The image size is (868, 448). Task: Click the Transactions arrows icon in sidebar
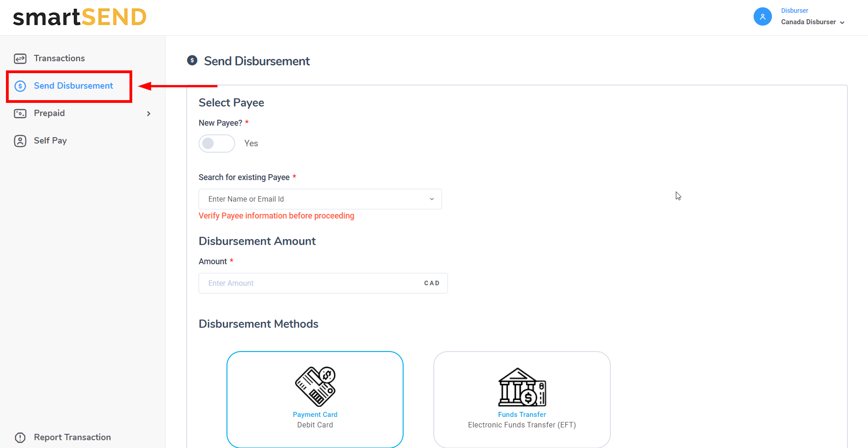coord(20,59)
